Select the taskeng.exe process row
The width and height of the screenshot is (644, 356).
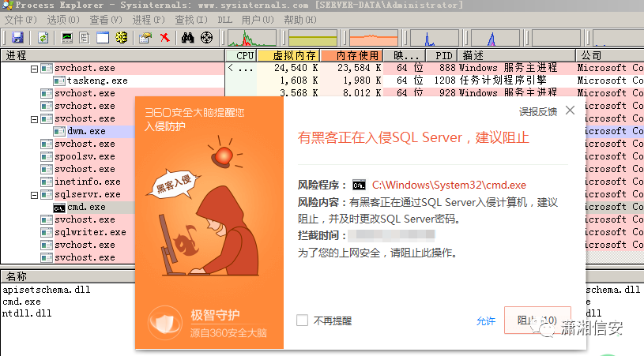point(97,81)
